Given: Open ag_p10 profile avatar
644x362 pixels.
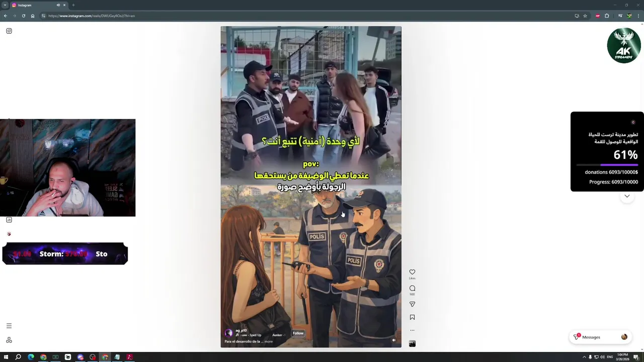Looking at the screenshot, I should point(228,333).
